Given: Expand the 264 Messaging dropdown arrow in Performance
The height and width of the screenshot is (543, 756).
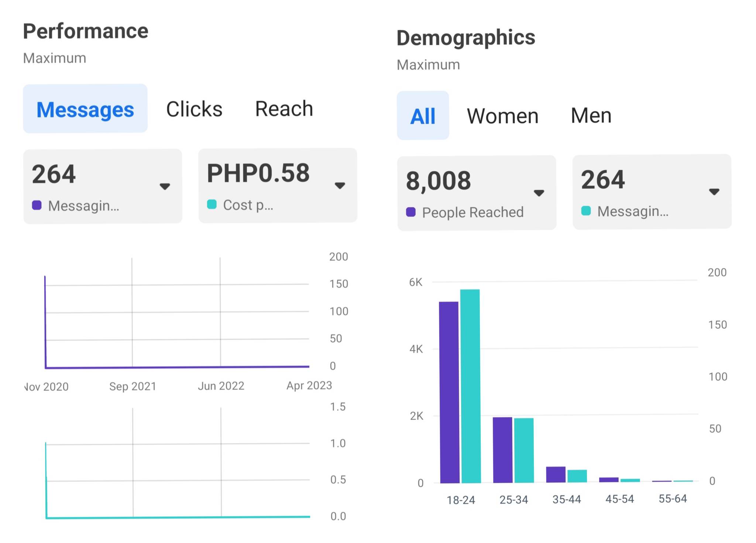Looking at the screenshot, I should click(165, 186).
